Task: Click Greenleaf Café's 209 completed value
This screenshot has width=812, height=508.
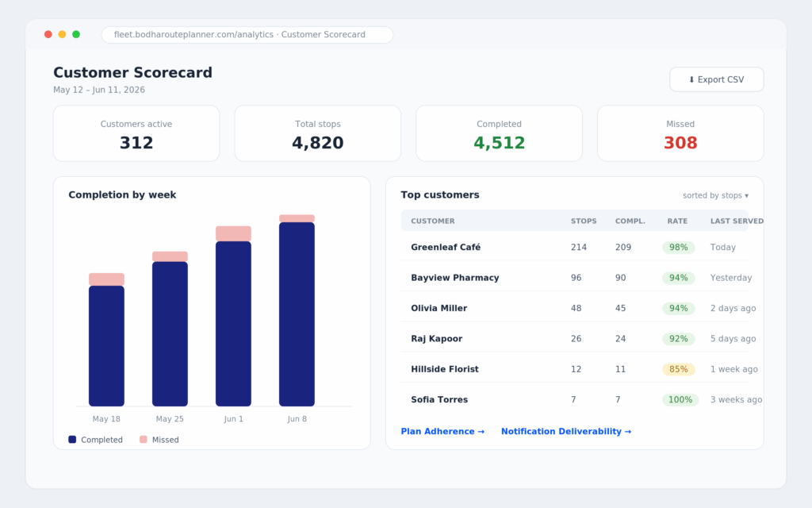Action: 623,248
